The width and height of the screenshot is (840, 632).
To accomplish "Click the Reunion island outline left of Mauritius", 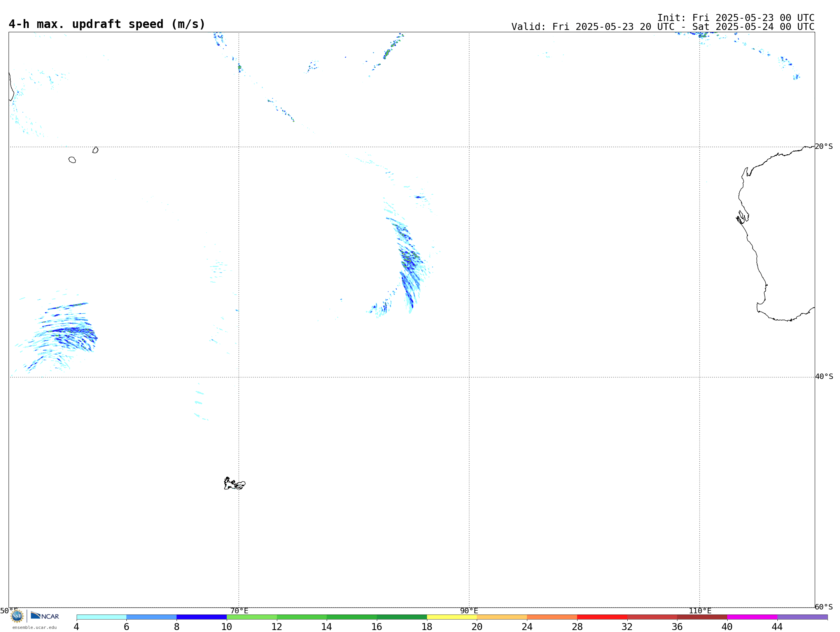I will 72,160.
